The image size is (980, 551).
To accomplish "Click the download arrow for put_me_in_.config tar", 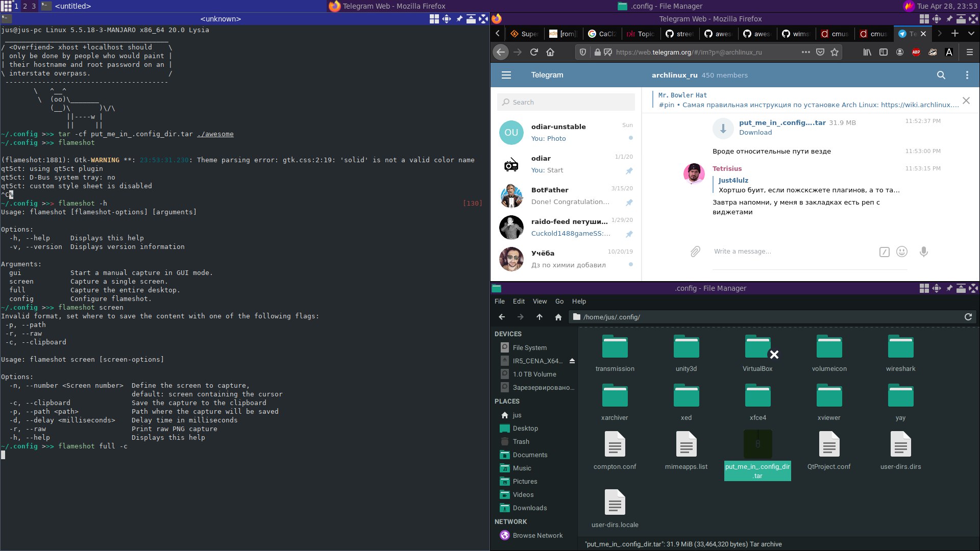I will point(723,128).
